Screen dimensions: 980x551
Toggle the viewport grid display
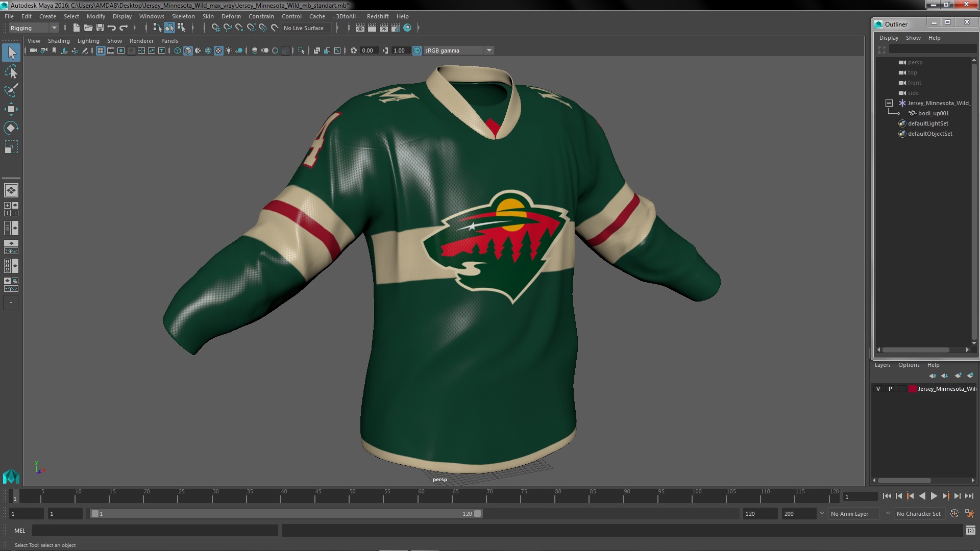101,51
